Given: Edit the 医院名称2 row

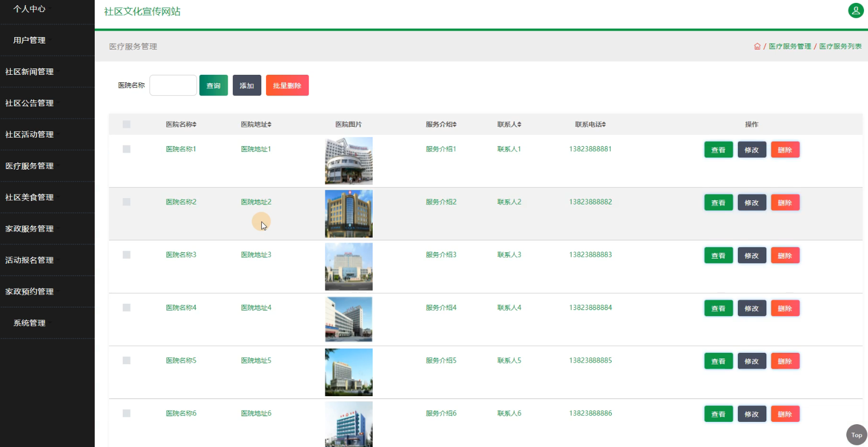Looking at the screenshot, I should click(x=752, y=203).
